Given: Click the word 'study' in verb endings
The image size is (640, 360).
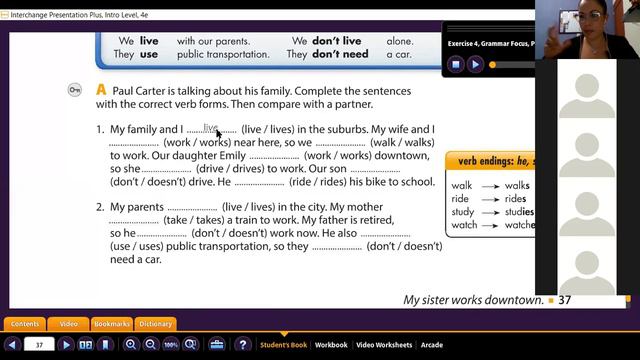Looking at the screenshot, I should [463, 212].
